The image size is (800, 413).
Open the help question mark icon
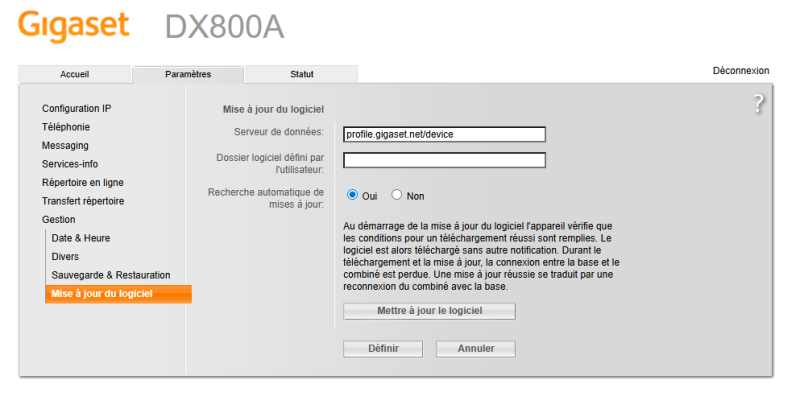point(758,104)
